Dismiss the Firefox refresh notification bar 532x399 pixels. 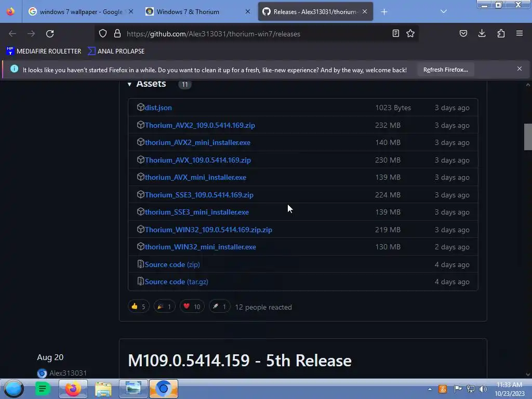(520, 69)
